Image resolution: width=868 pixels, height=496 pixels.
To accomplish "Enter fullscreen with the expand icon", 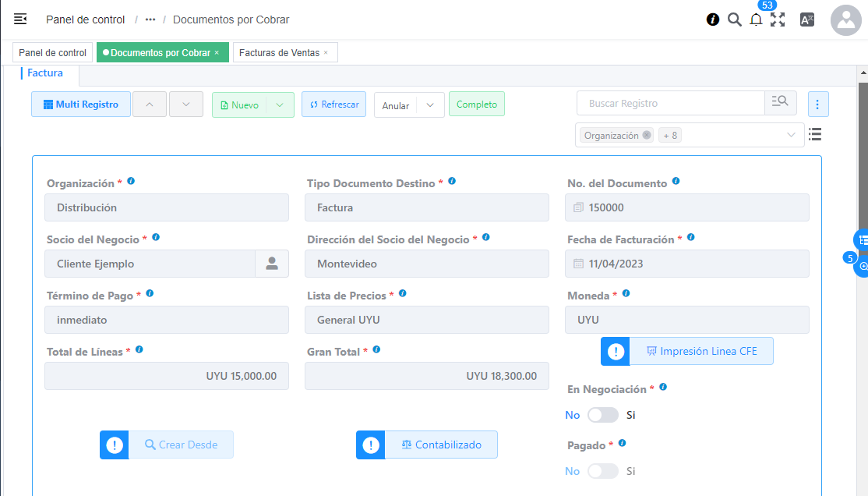I will pyautogui.click(x=778, y=20).
